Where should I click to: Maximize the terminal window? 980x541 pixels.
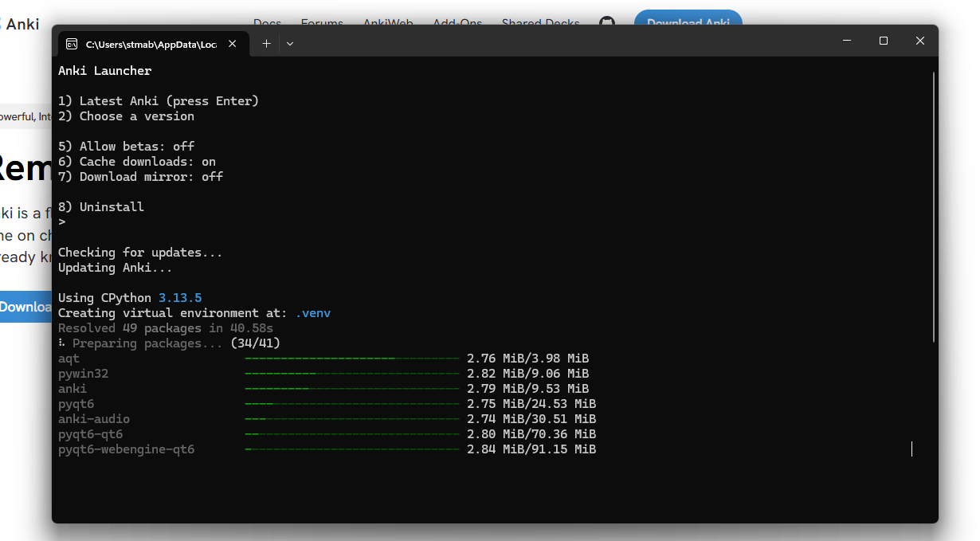tap(884, 41)
